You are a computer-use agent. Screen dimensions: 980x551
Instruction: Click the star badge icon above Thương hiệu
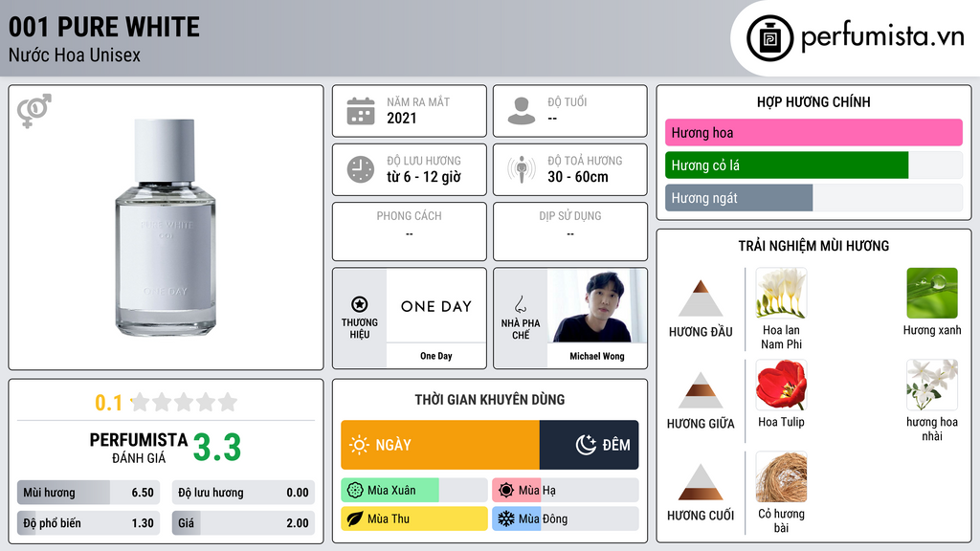point(360,304)
